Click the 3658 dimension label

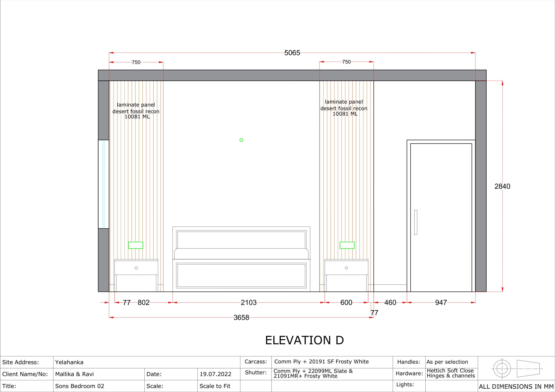click(241, 317)
